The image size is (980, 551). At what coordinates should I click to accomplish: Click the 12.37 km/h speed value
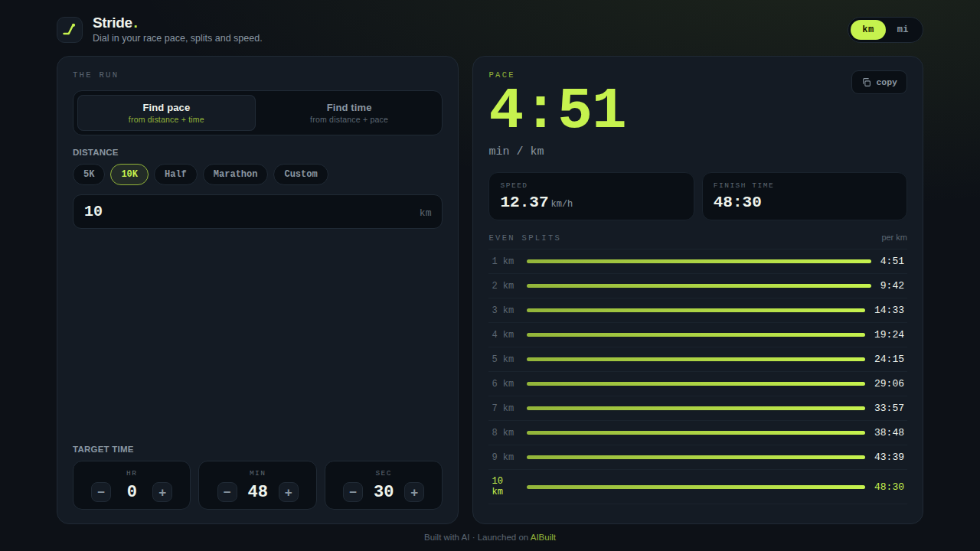pos(536,203)
